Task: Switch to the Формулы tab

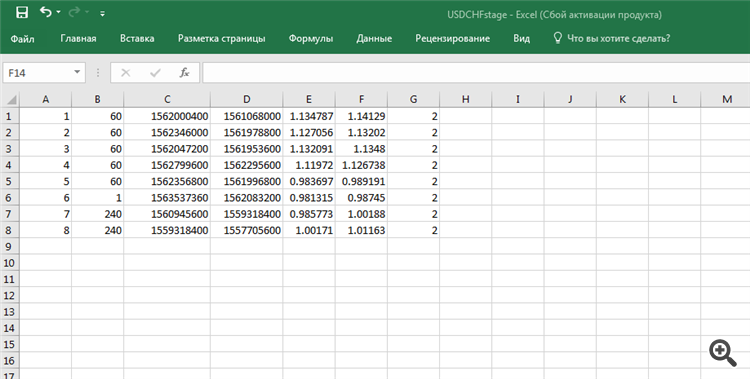Action: pyautogui.click(x=311, y=38)
